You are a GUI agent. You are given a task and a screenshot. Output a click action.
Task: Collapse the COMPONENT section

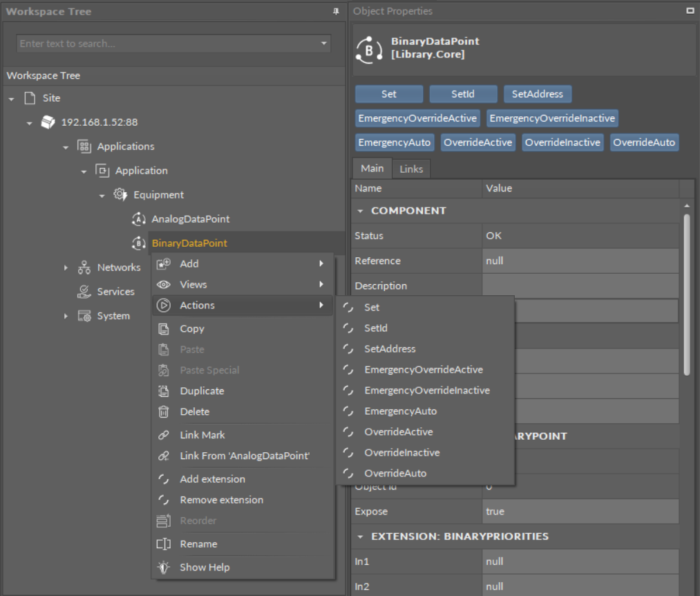coord(360,211)
